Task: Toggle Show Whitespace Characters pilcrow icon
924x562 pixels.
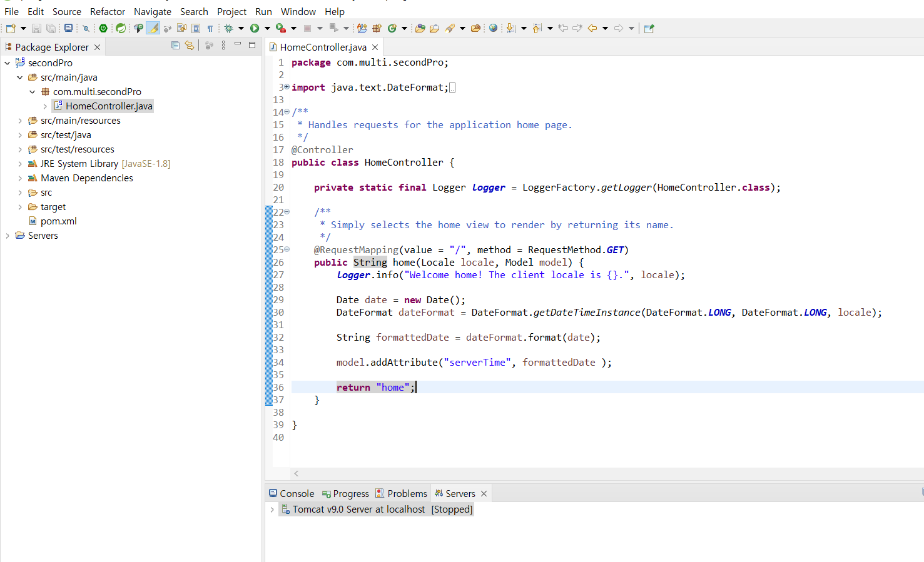Action: pyautogui.click(x=210, y=28)
